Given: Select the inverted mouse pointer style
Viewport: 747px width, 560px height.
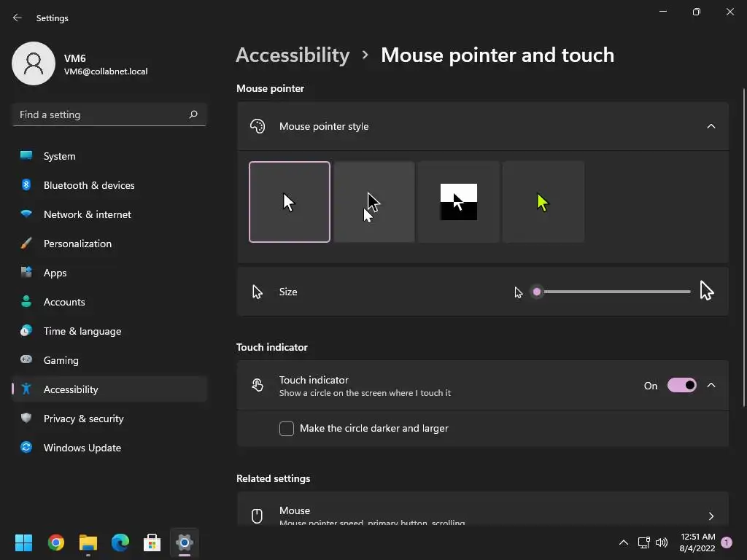Looking at the screenshot, I should pyautogui.click(x=458, y=202).
